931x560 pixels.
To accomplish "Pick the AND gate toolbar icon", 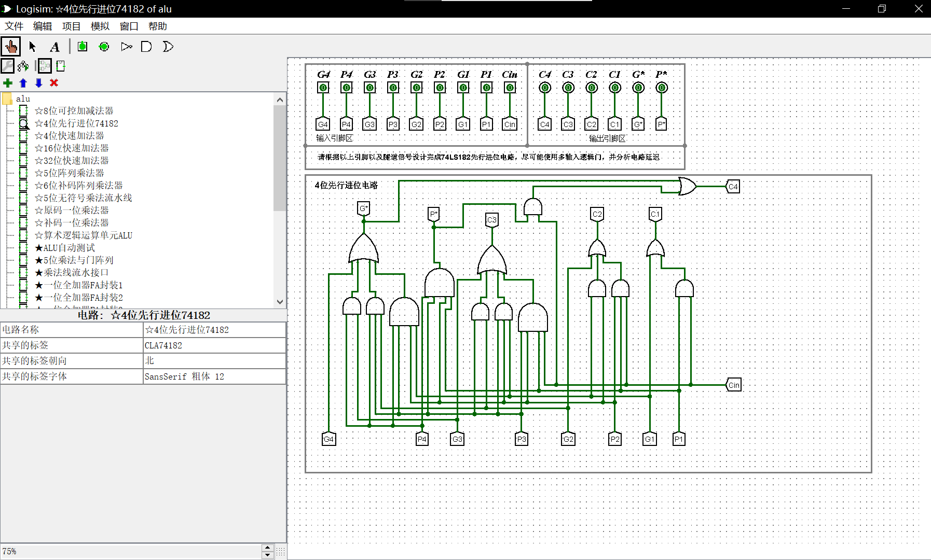I will [x=147, y=47].
